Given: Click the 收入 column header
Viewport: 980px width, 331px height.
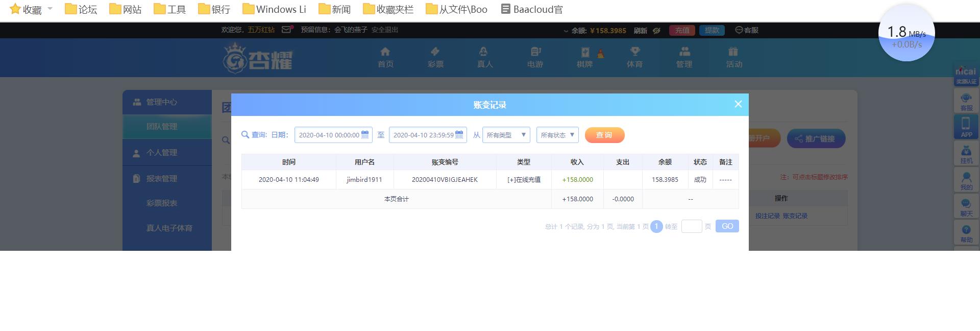Looking at the screenshot, I should click(577, 162).
